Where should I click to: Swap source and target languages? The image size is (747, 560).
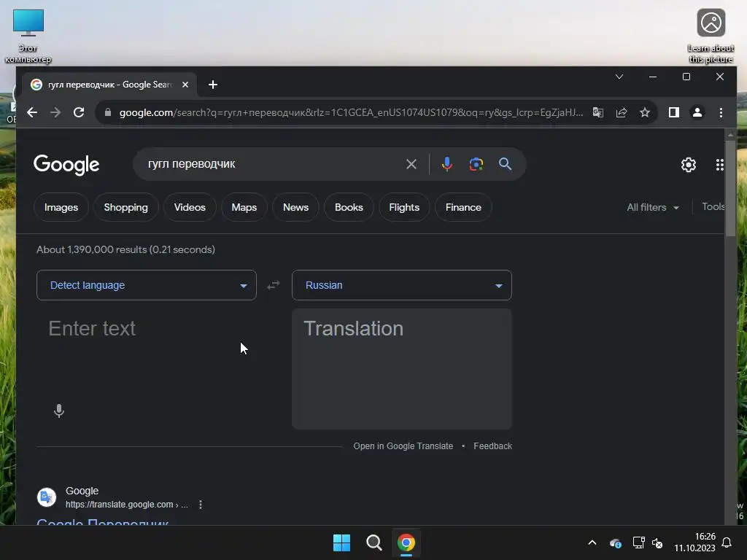pyautogui.click(x=274, y=285)
